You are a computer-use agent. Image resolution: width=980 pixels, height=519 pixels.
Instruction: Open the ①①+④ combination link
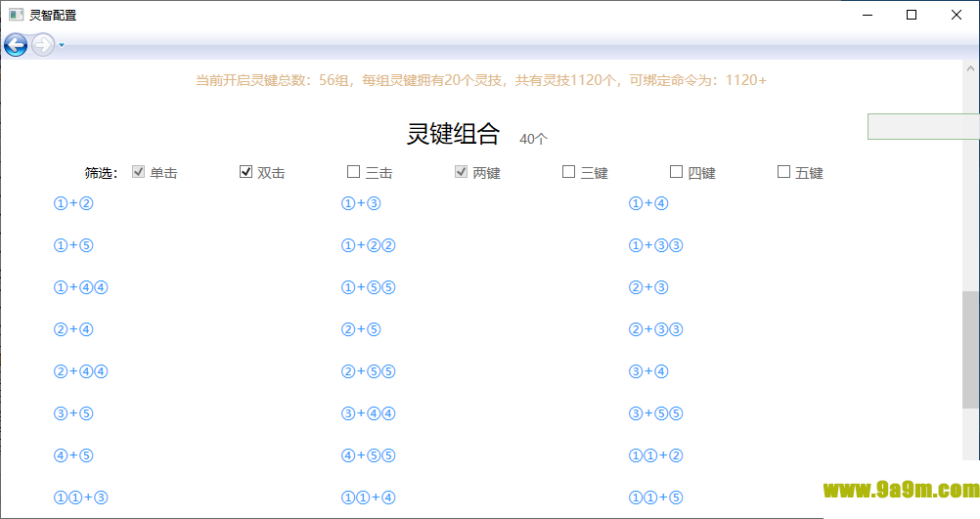pyautogui.click(x=368, y=497)
